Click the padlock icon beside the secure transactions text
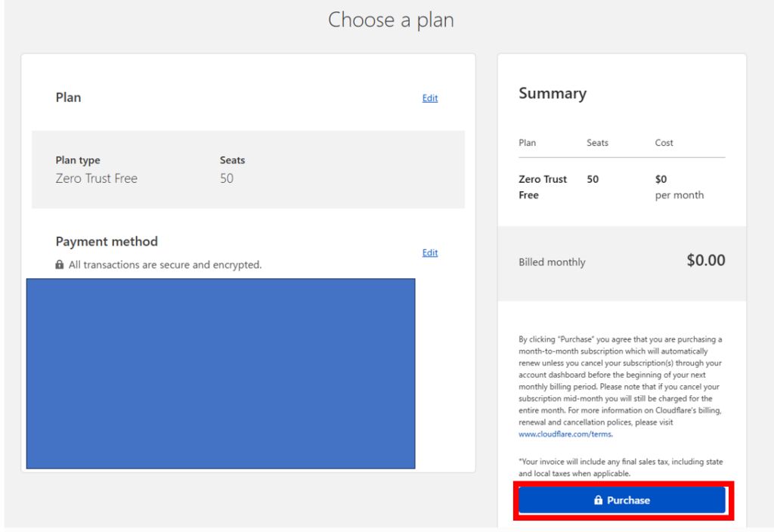 60,265
